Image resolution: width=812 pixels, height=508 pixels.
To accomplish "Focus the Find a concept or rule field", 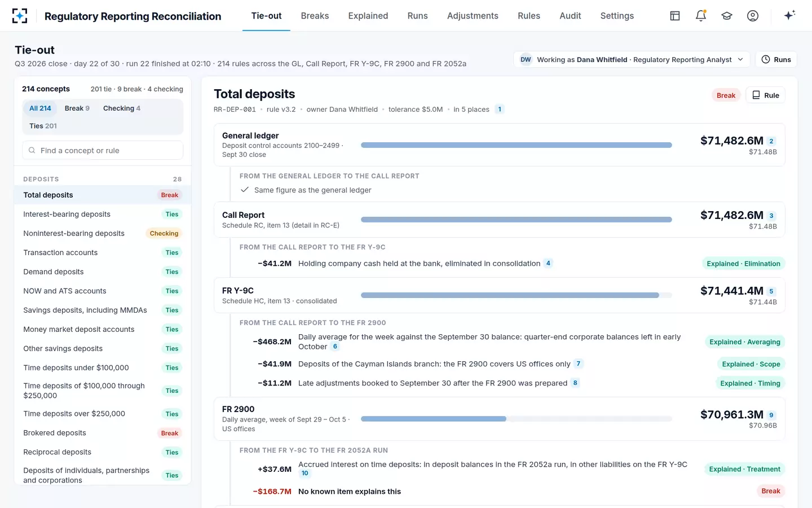I will pyautogui.click(x=103, y=150).
